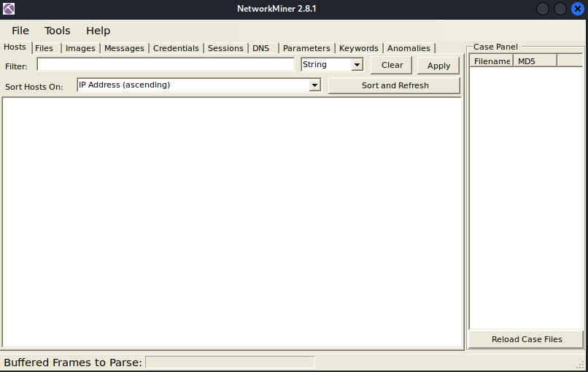Click into the Filter text field
This screenshot has height=372, width=588.
pos(166,64)
